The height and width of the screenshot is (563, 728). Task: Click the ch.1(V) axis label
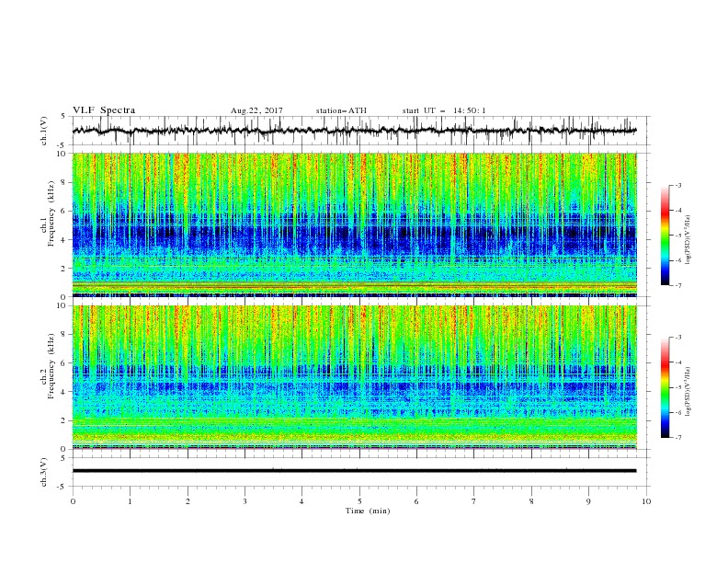(44, 131)
